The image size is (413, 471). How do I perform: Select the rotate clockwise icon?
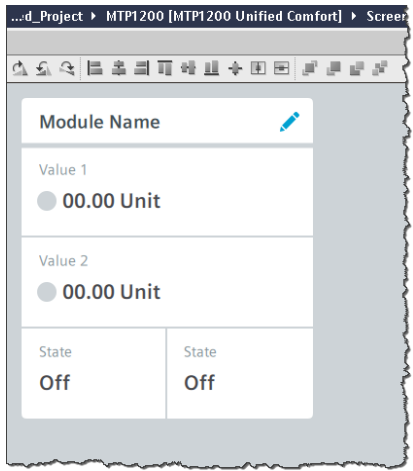pos(67,68)
